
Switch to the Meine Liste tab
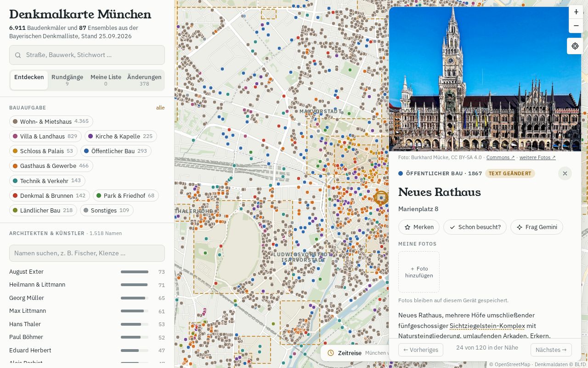[x=106, y=80]
